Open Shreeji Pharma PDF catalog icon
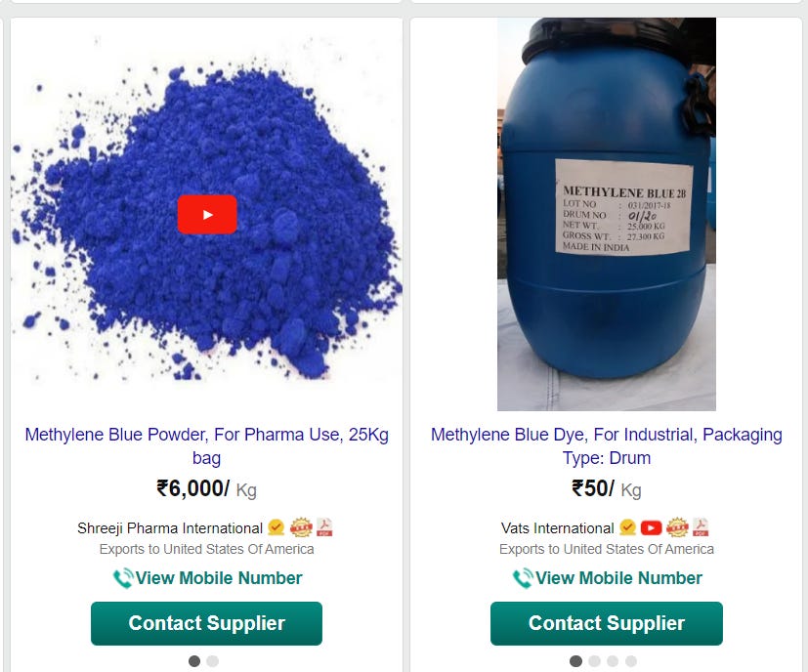 point(324,527)
